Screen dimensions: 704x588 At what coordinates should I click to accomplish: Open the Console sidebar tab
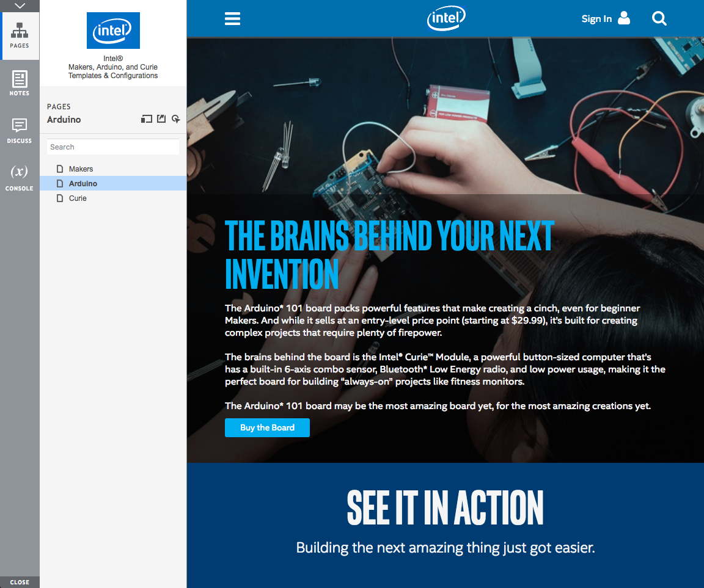tap(20, 178)
